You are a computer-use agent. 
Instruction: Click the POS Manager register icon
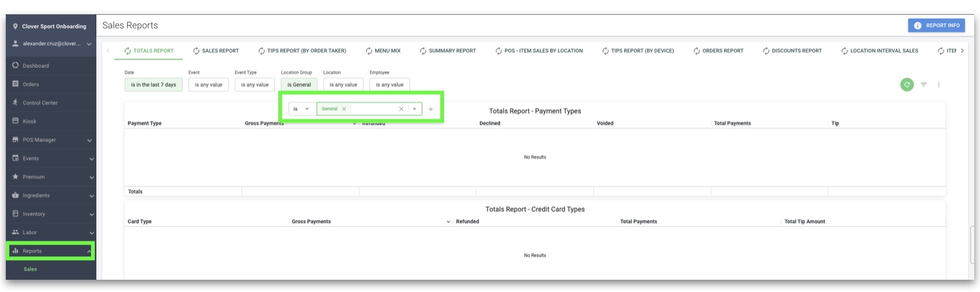tap(15, 140)
